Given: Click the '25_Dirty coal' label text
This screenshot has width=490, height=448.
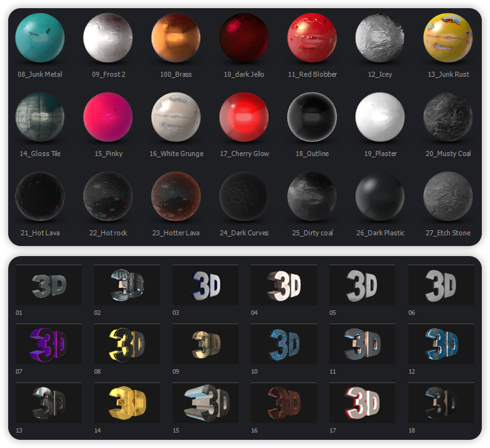Looking at the screenshot, I should click(312, 233).
